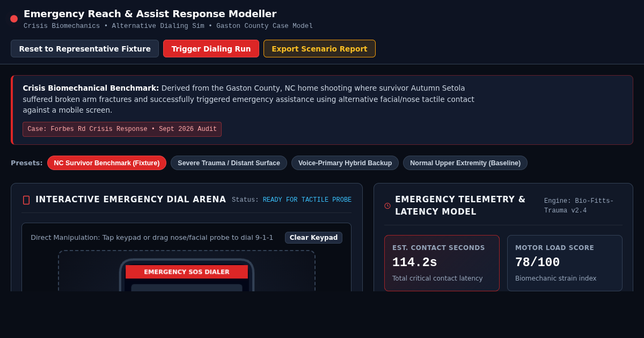Click the Forbes Rd Crisis Response case tag

pos(122,129)
